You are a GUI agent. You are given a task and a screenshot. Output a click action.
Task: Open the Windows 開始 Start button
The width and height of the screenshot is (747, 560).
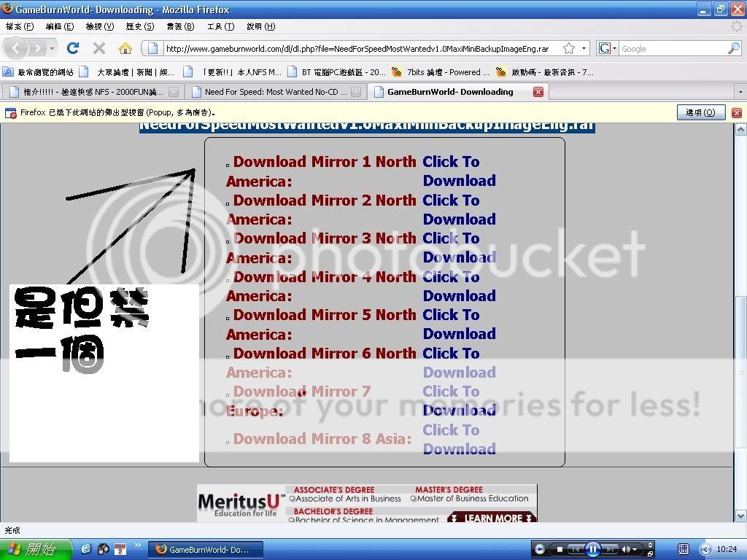pyautogui.click(x=35, y=549)
